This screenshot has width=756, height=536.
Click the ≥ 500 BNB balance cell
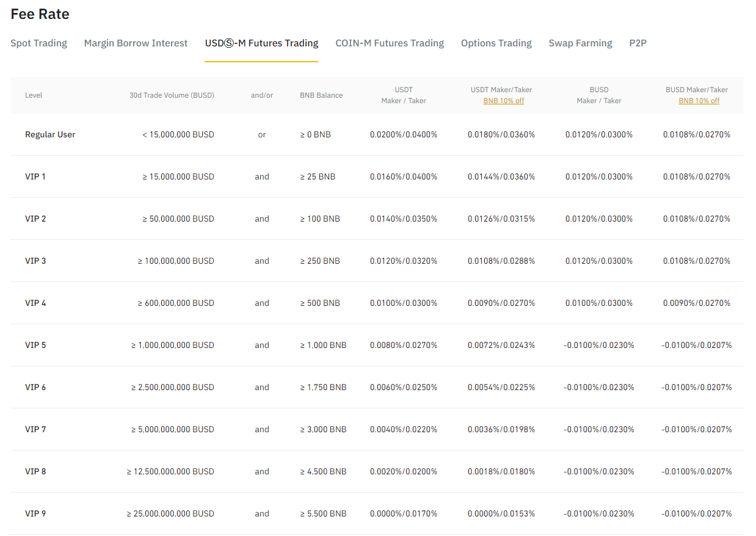320,303
